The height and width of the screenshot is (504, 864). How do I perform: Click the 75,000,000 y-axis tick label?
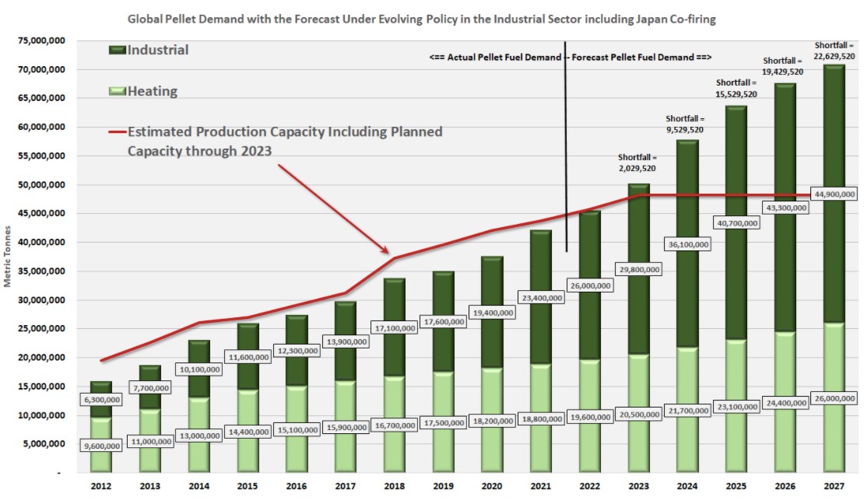(x=41, y=40)
